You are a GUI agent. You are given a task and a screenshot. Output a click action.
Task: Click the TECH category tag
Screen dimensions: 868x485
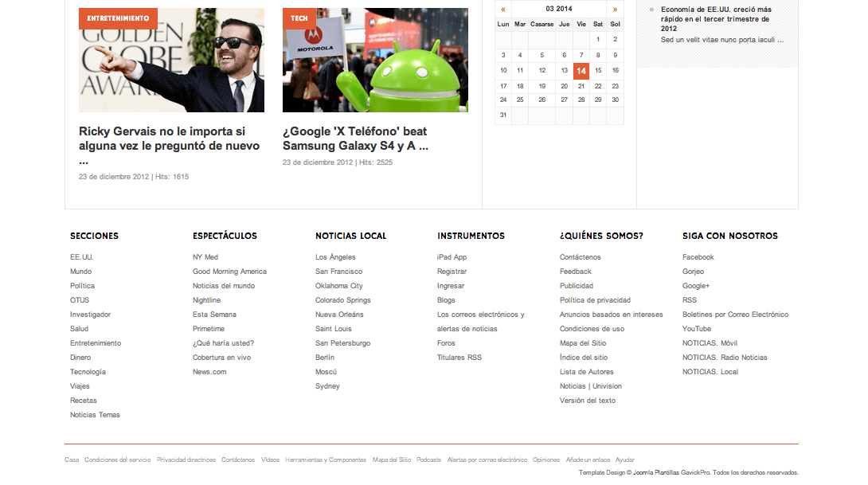tap(299, 18)
